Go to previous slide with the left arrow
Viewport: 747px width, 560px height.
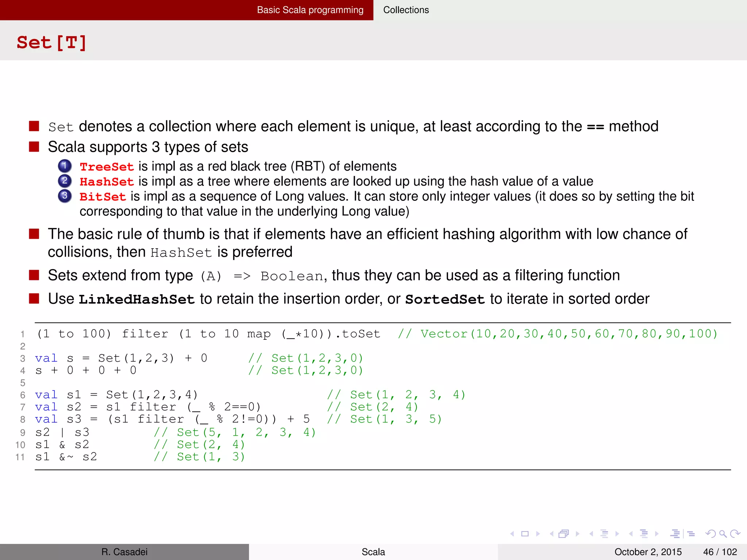512,534
